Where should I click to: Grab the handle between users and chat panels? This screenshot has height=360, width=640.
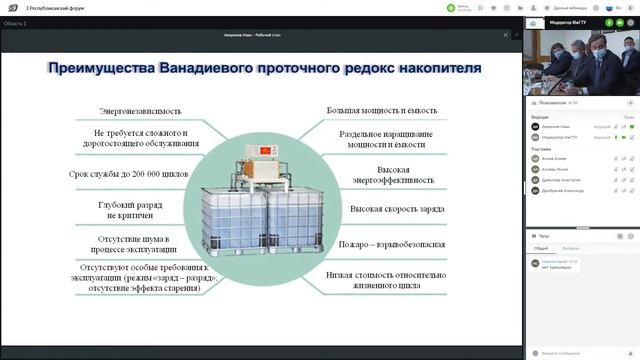click(x=582, y=228)
